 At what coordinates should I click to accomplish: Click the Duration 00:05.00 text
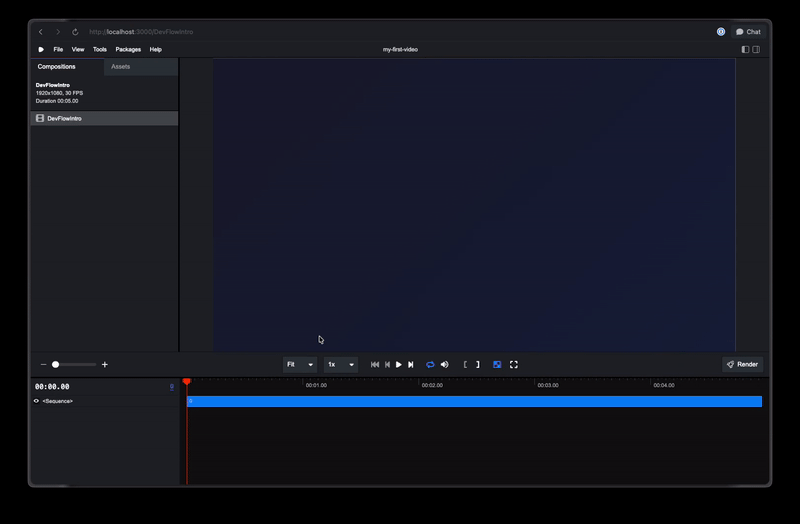tap(57, 101)
